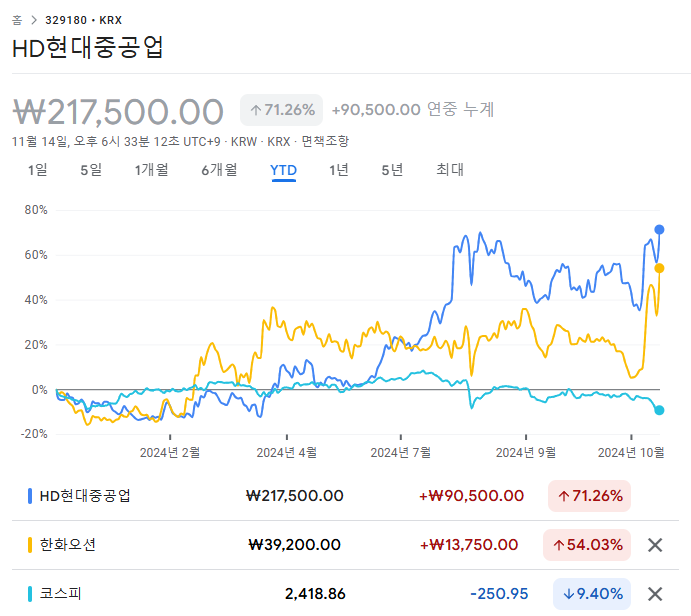The image size is (691, 616).
Task: Select the 1개월 time range tab
Action: coord(152,170)
